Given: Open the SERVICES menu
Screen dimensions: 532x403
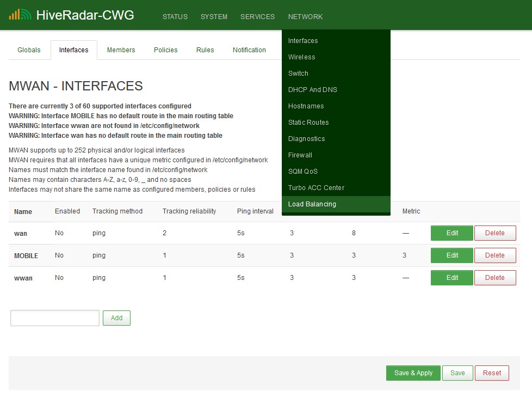Looking at the screenshot, I should (x=257, y=17).
